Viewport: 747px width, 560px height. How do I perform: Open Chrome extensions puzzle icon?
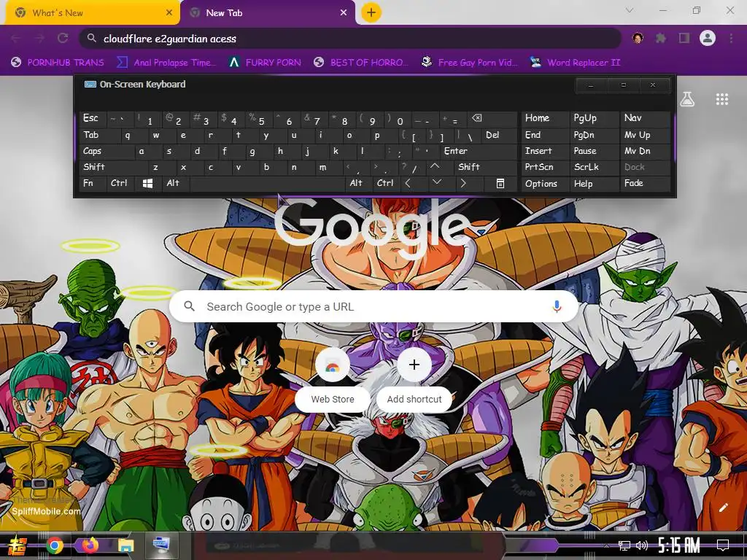click(661, 38)
